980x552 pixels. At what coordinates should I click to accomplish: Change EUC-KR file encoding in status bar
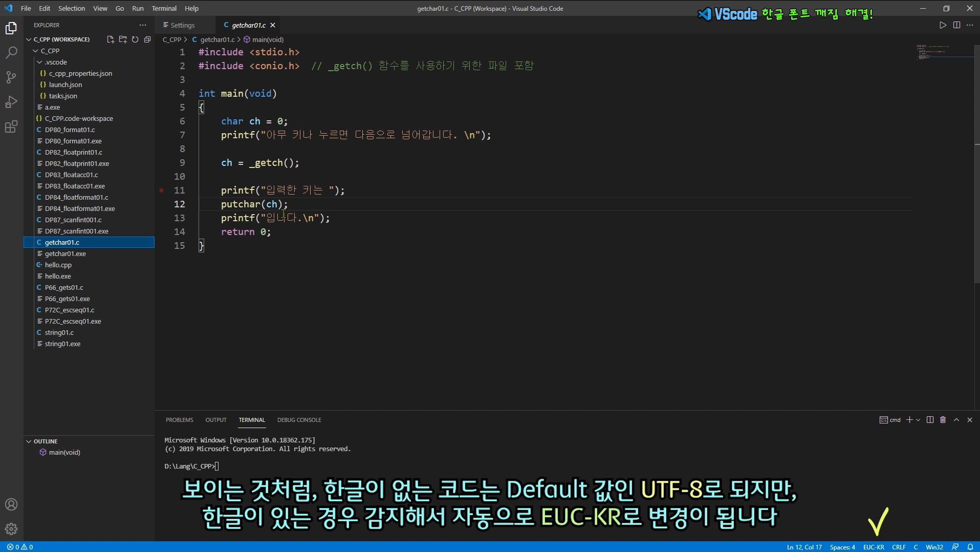874,547
